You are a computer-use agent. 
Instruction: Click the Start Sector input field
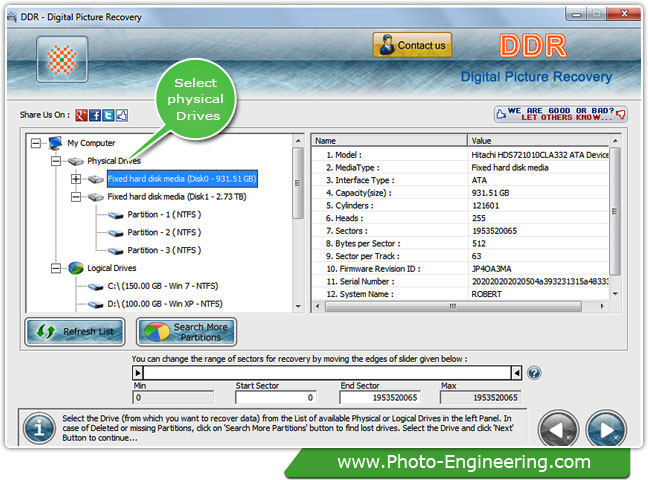pos(276,398)
